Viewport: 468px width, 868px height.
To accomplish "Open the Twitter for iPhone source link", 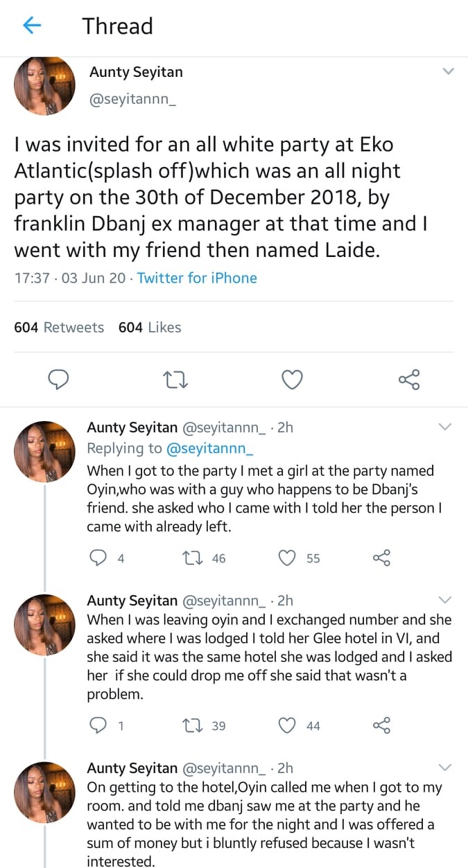I will click(197, 278).
